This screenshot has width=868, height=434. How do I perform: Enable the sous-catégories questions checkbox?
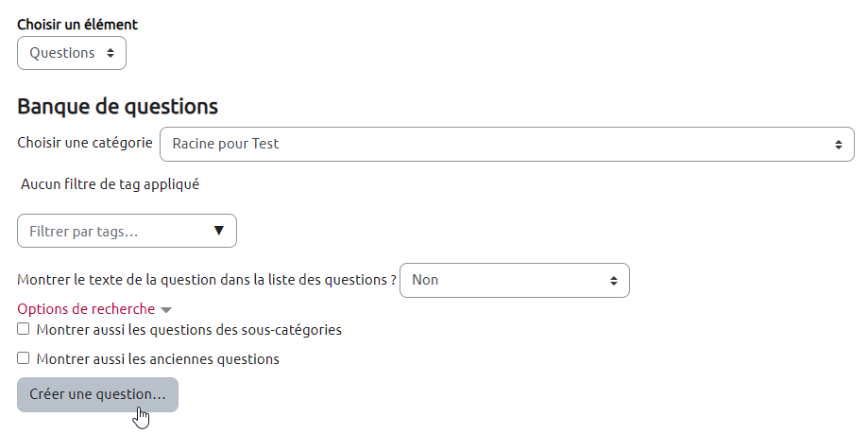pos(24,329)
